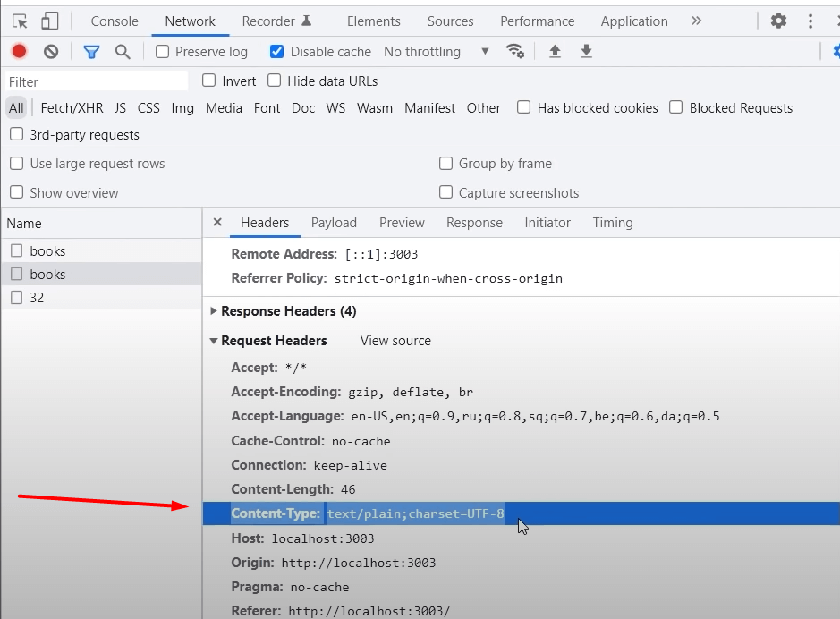Screen dimensions: 840x619
Task: Open the No throttling dropdown
Action: 437,52
